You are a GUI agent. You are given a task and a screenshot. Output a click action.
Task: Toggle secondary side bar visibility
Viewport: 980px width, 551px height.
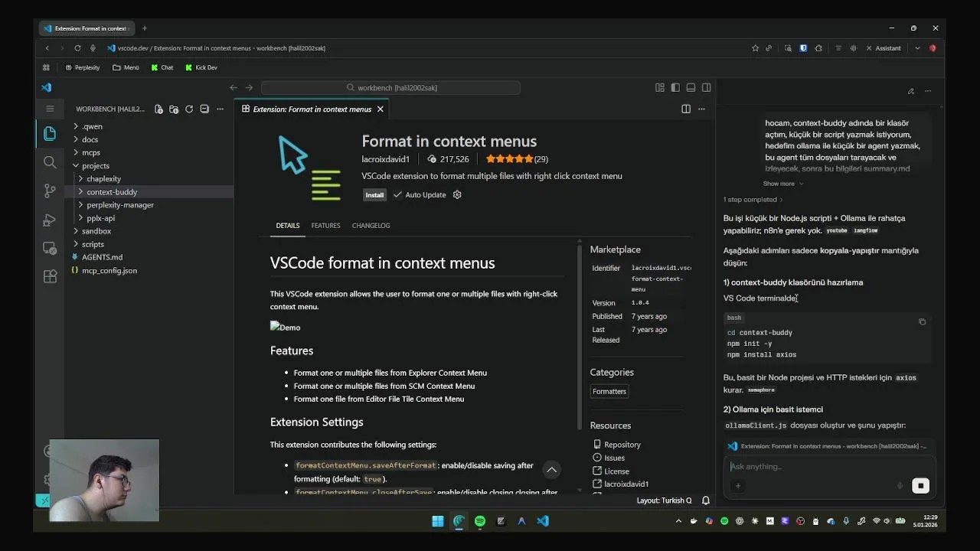(707, 87)
